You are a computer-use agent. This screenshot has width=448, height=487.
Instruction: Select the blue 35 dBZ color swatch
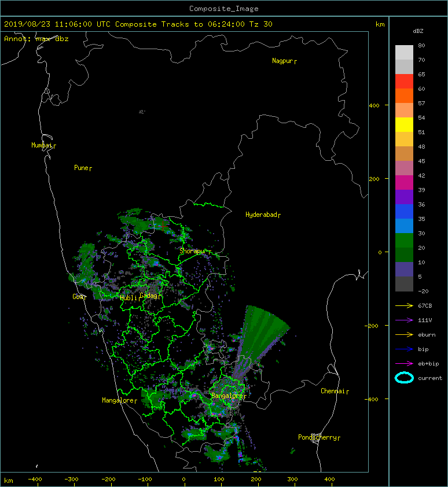point(404,211)
